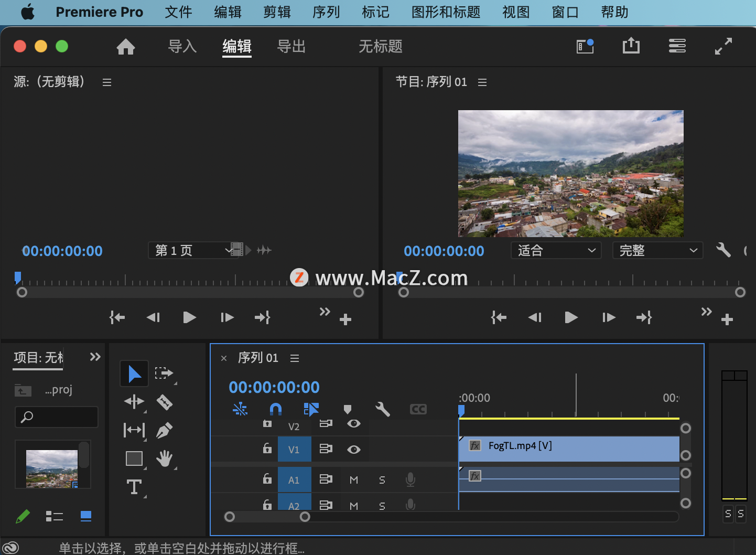Screen dimensions: 756x555
Task: Select the Type tool
Action: point(134,487)
